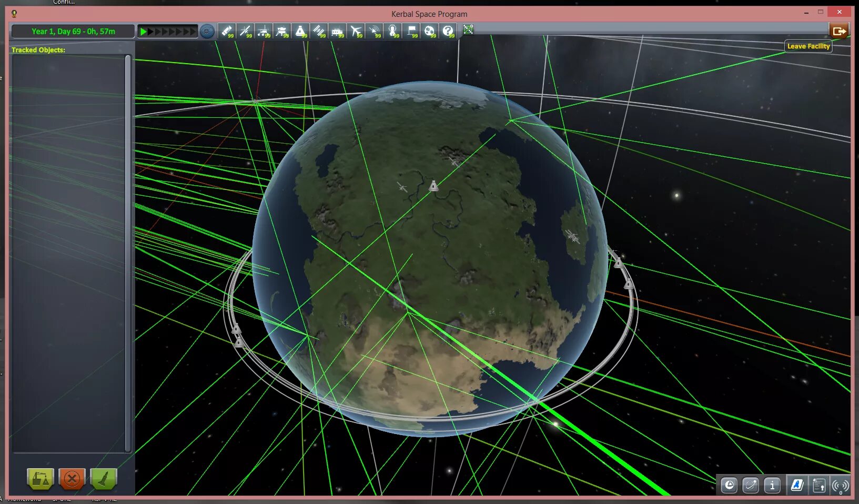This screenshot has height=504, width=859.
Task: Click the Kerbal Space Program title bar text
Action: [x=429, y=14]
